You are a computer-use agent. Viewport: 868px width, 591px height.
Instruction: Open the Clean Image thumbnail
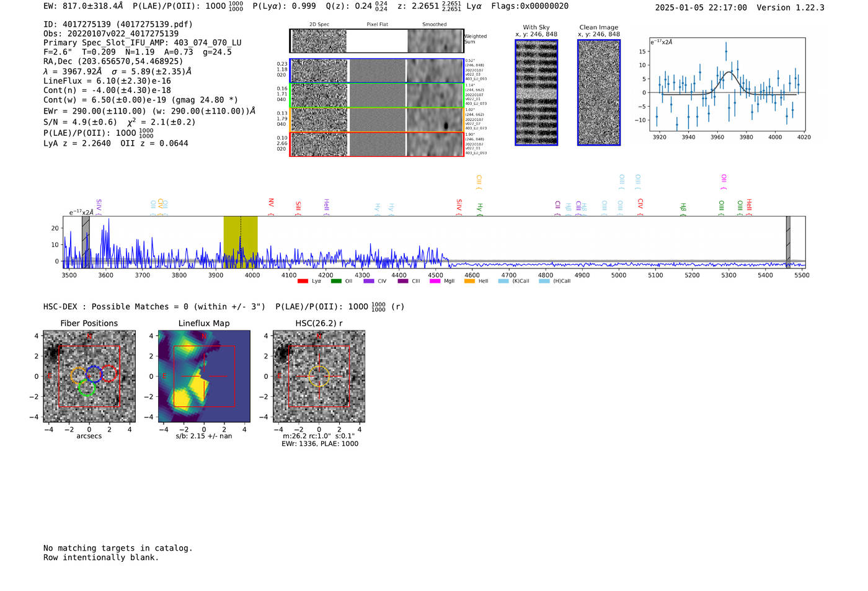coord(599,92)
